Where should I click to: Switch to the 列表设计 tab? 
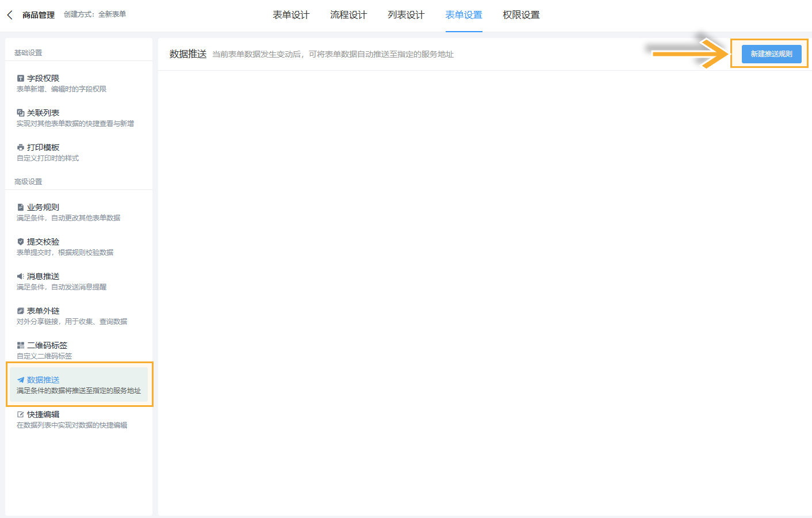point(405,15)
